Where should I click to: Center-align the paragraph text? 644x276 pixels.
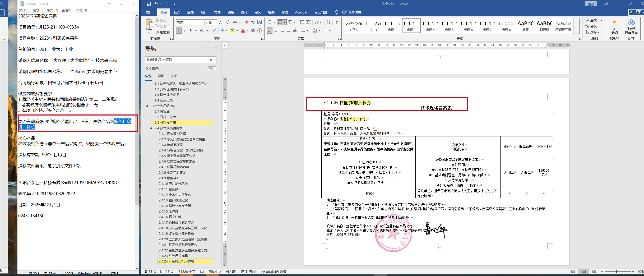point(276,30)
